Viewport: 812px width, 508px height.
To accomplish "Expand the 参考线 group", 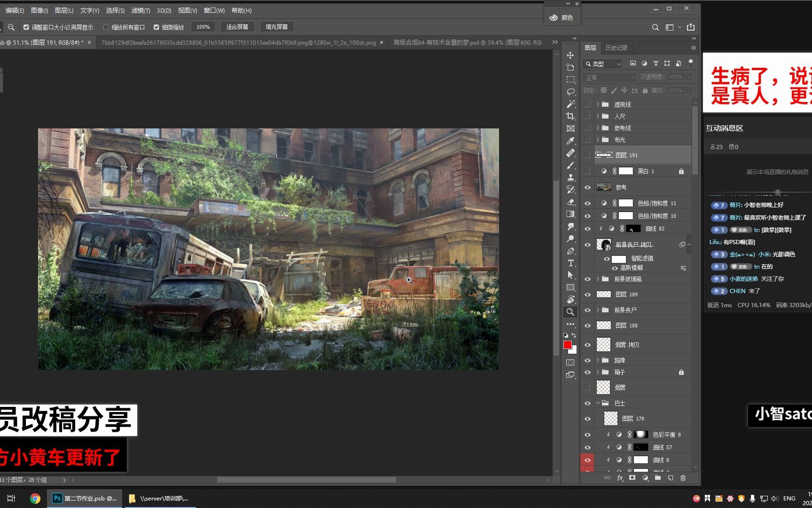I will pyautogui.click(x=598, y=128).
